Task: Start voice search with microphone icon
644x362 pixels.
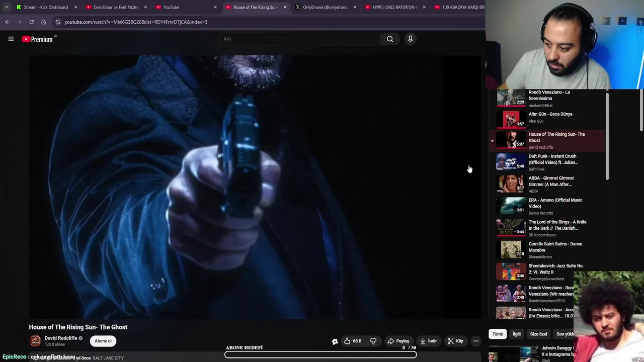Action: (x=411, y=39)
